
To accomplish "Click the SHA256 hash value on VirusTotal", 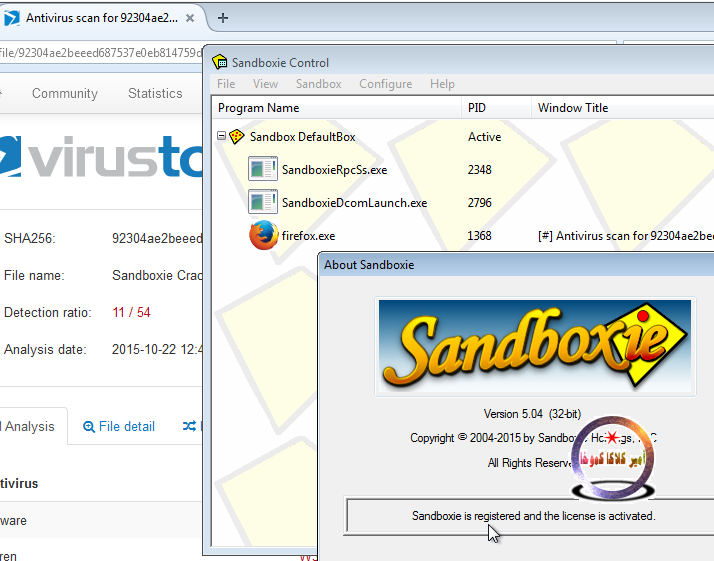I will click(x=157, y=238).
